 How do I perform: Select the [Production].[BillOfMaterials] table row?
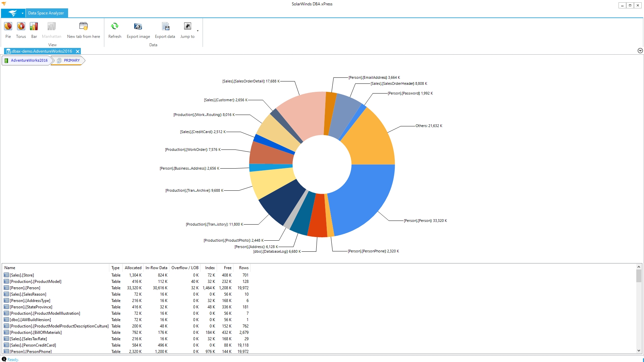pyautogui.click(x=36, y=333)
